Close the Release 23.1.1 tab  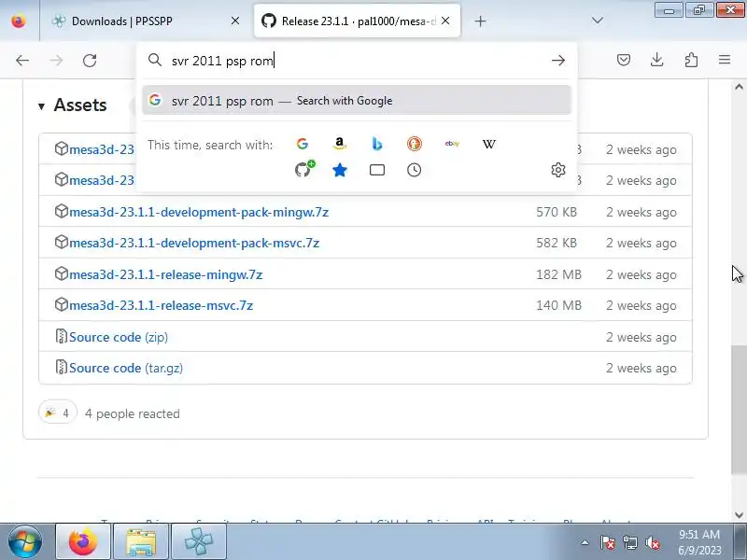445,21
